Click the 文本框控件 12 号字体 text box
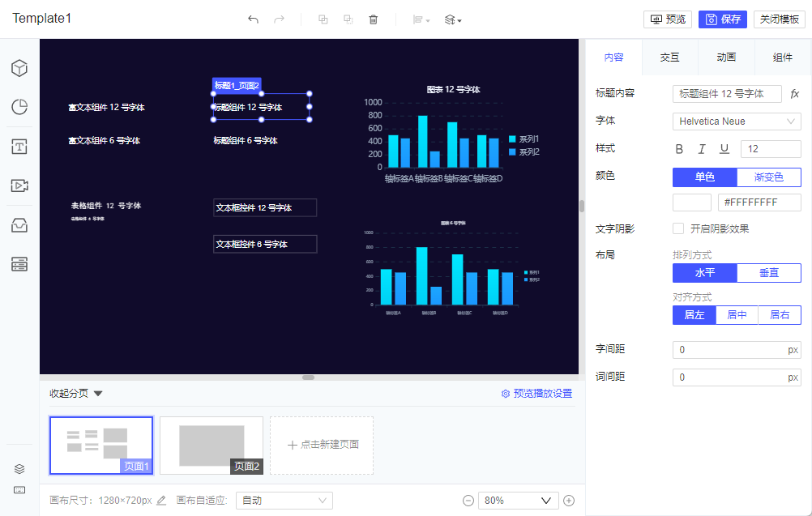This screenshot has width=812, height=516. pyautogui.click(x=265, y=207)
